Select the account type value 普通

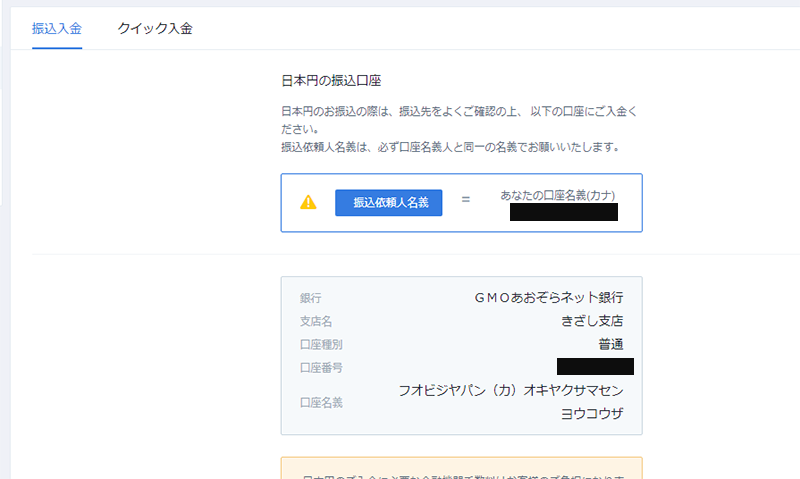click(x=611, y=344)
